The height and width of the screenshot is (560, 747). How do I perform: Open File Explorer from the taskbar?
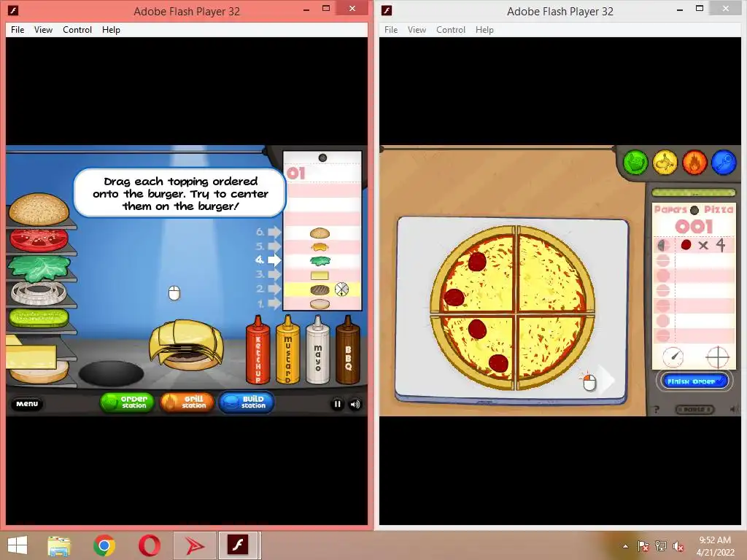(x=59, y=545)
